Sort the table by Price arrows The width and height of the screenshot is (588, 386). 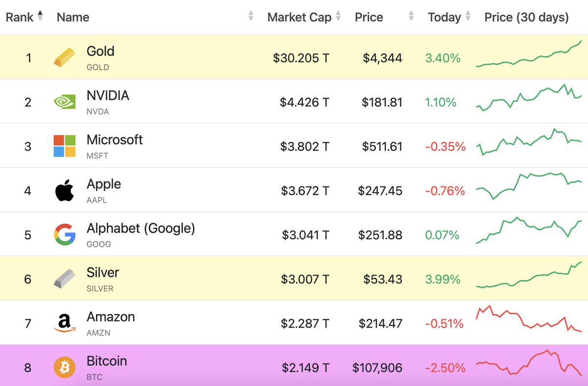pos(411,17)
